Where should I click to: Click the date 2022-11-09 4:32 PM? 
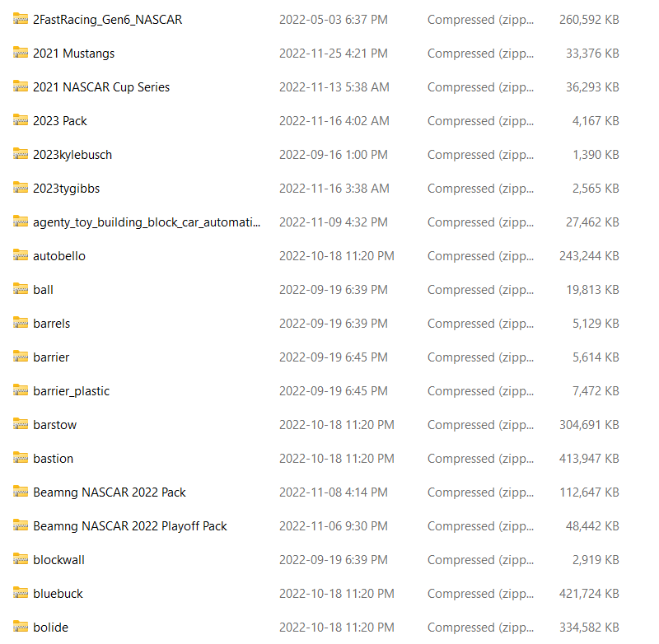tap(334, 222)
